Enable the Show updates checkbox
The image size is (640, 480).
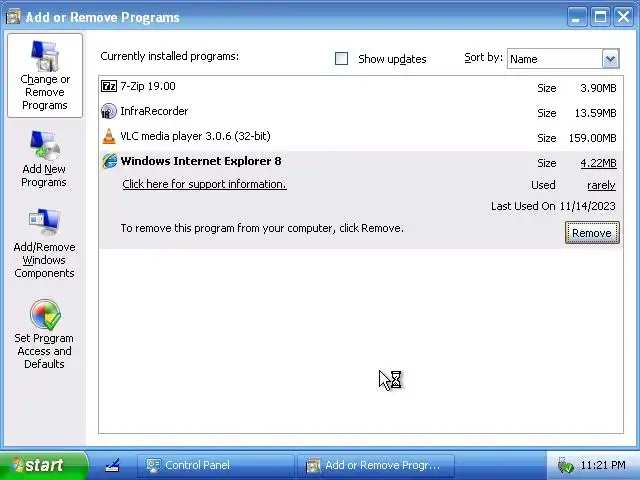pos(341,59)
